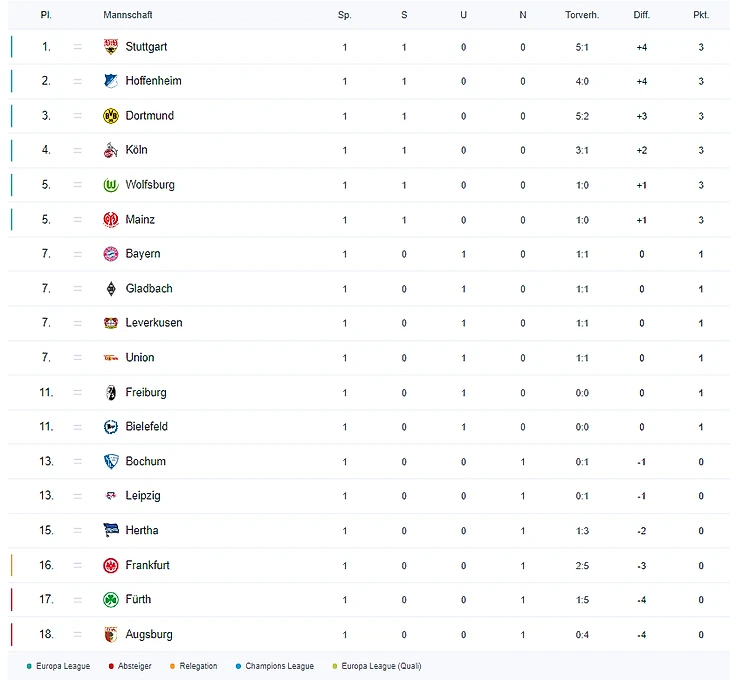Click the Bayern club crest
730x680 pixels.
click(x=110, y=254)
